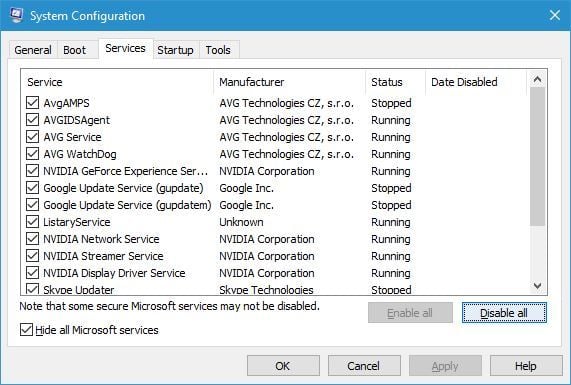Image resolution: width=571 pixels, height=385 pixels.
Task: Disable the NVIDIA GeForce Experience service checkbox
Action: click(x=32, y=171)
